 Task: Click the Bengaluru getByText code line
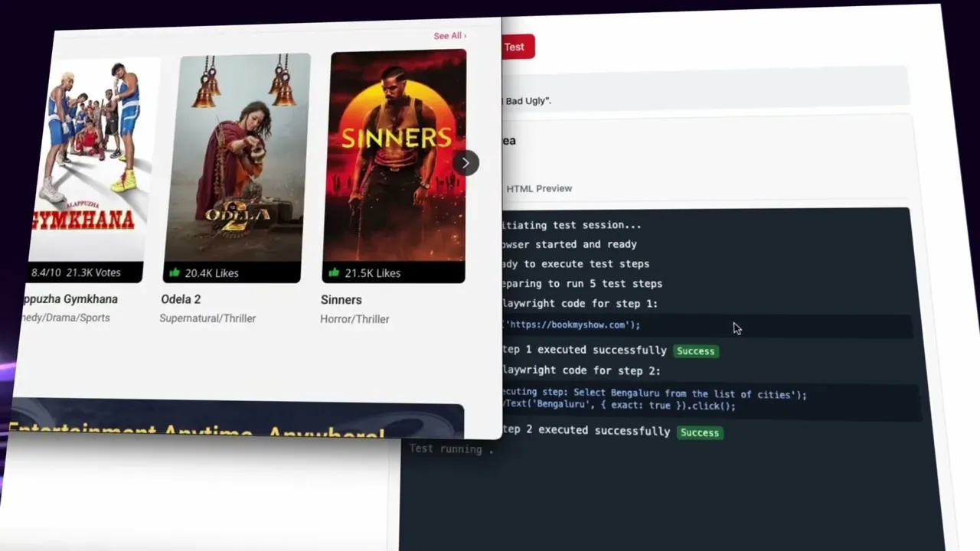click(619, 406)
